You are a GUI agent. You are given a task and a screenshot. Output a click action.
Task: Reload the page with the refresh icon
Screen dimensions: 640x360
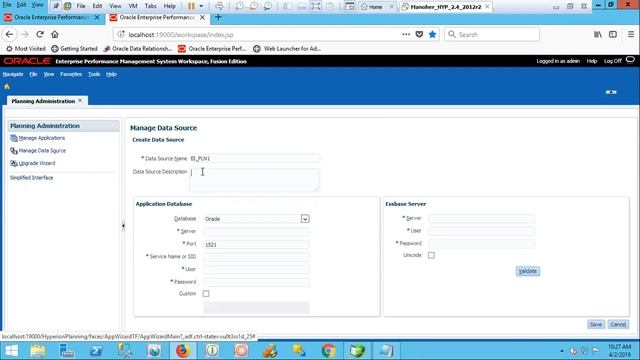point(40,35)
